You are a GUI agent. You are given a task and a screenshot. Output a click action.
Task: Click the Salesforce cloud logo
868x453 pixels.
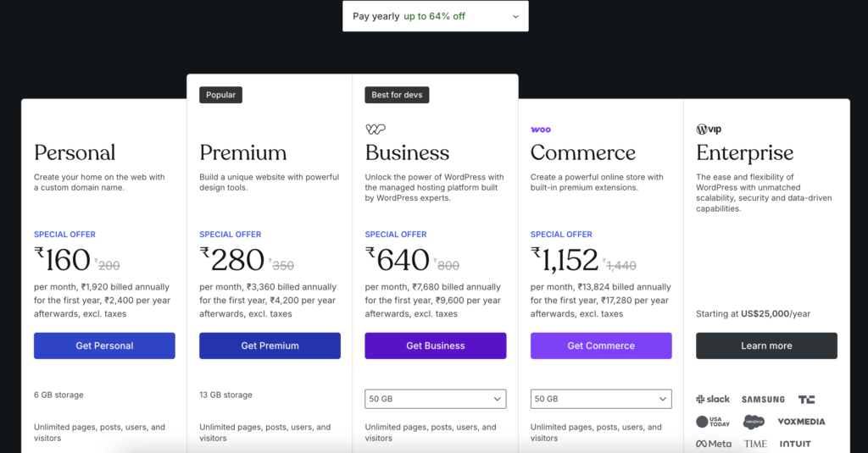[x=754, y=422]
